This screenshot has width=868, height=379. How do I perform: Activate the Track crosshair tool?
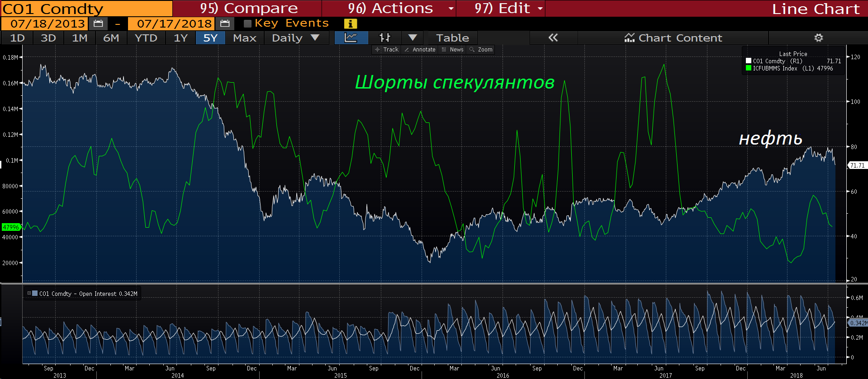[x=387, y=50]
